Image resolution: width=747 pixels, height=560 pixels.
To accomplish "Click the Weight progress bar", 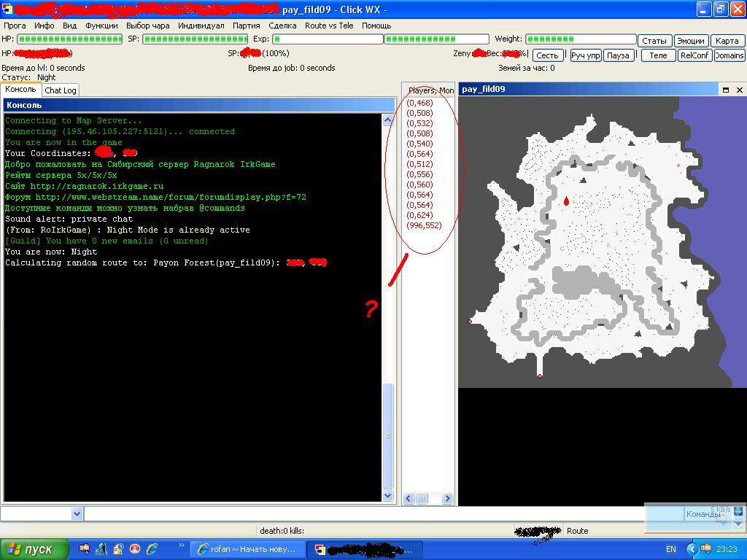I will [x=581, y=39].
